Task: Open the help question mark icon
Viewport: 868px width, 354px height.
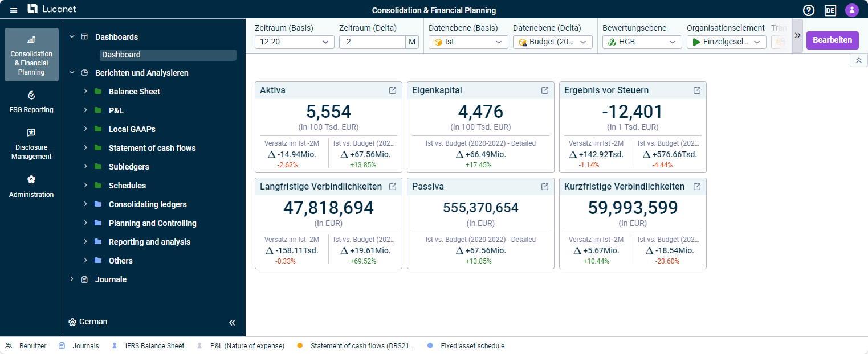Action: coord(809,10)
